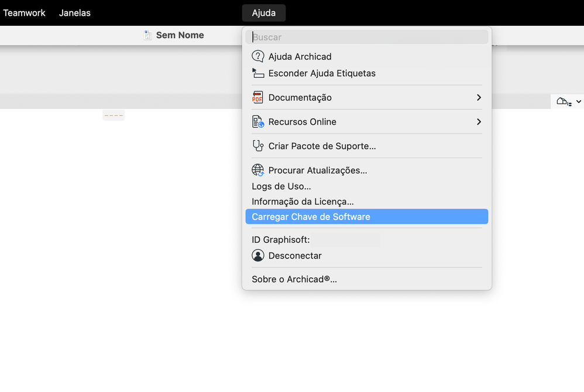Viewport: 584px width, 392px height.
Task: Choose Carregar Chave de Software
Action: [x=367, y=216]
